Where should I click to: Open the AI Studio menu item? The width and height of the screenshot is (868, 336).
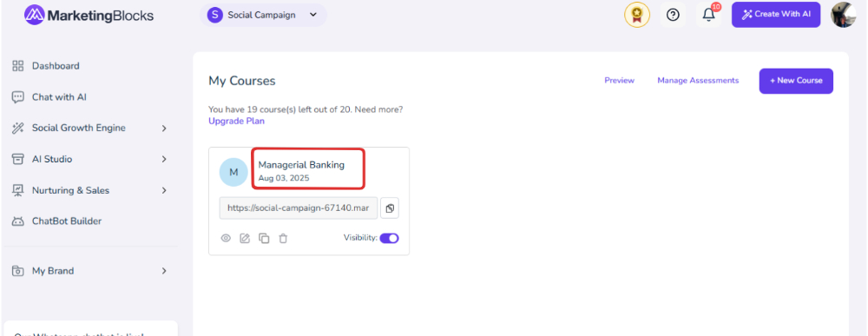tap(52, 159)
